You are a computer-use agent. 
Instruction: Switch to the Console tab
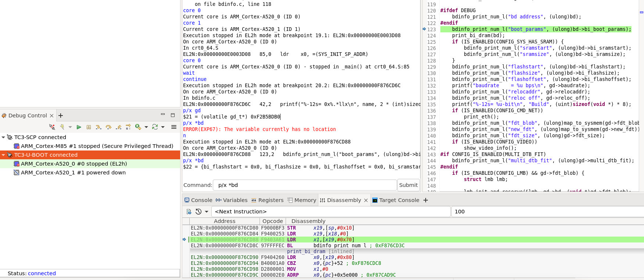(x=198, y=200)
